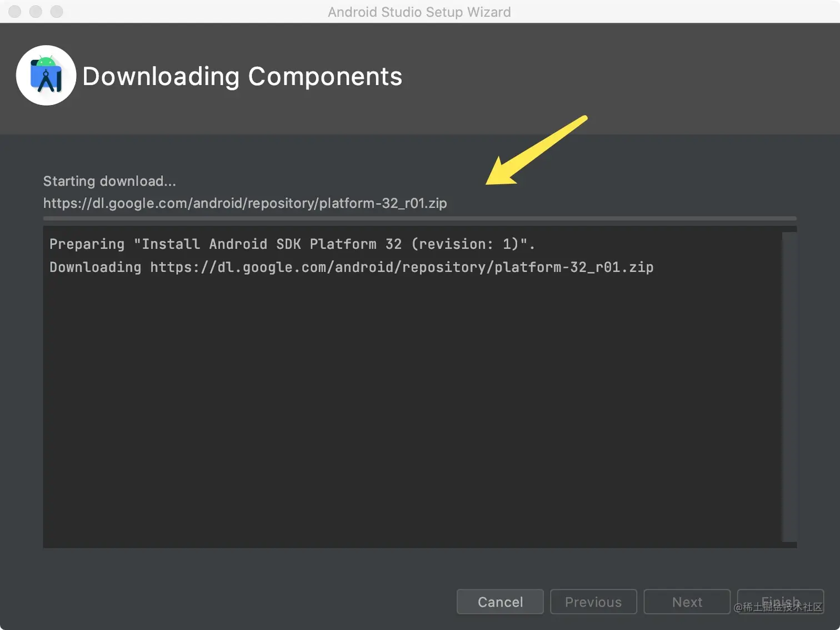Click the empty area of the log console
Screen dimensions: 840x630
[412, 411]
